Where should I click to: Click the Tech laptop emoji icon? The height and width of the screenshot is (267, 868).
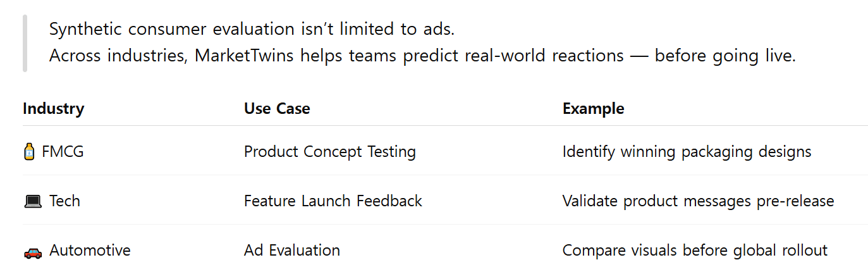point(32,201)
